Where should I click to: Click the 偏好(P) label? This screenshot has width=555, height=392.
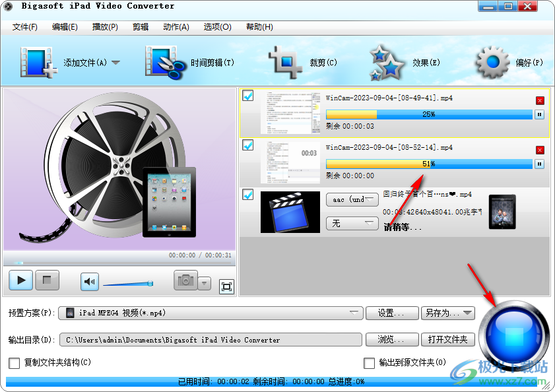529,63
